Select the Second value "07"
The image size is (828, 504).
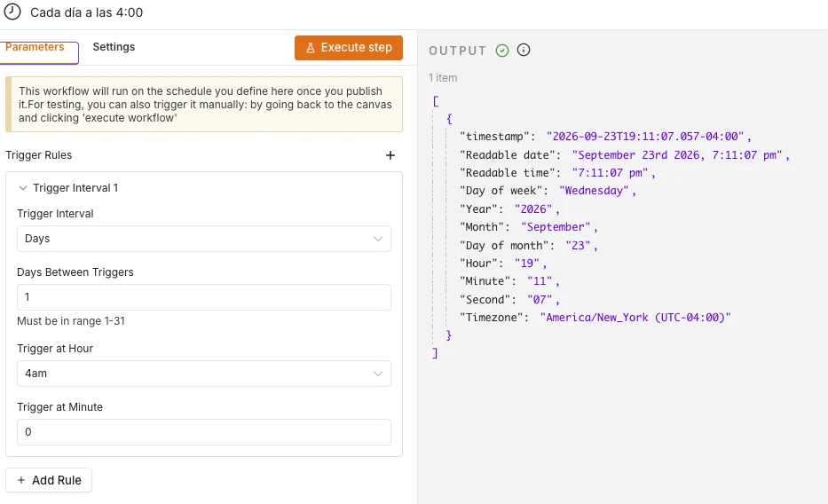click(x=540, y=299)
